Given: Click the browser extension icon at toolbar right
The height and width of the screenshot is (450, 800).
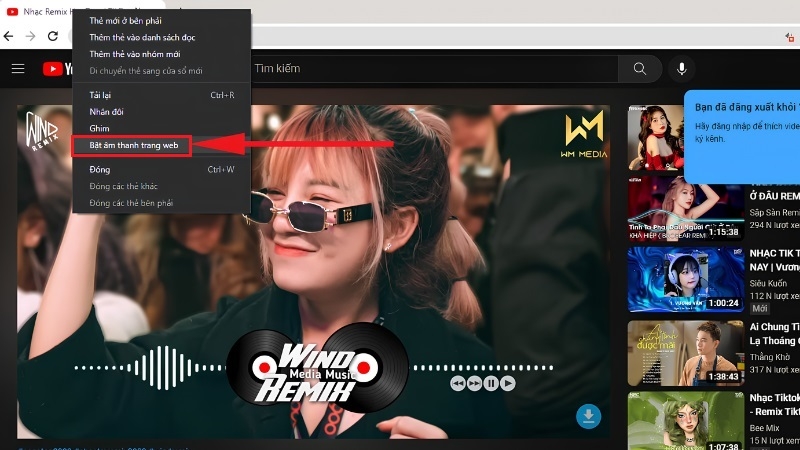Looking at the screenshot, I should click(790, 37).
